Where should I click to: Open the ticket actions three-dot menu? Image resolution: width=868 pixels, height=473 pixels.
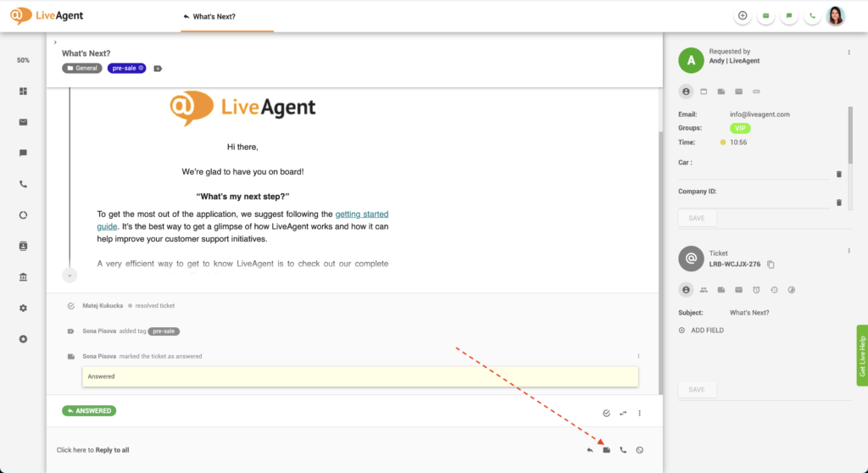pyautogui.click(x=639, y=413)
